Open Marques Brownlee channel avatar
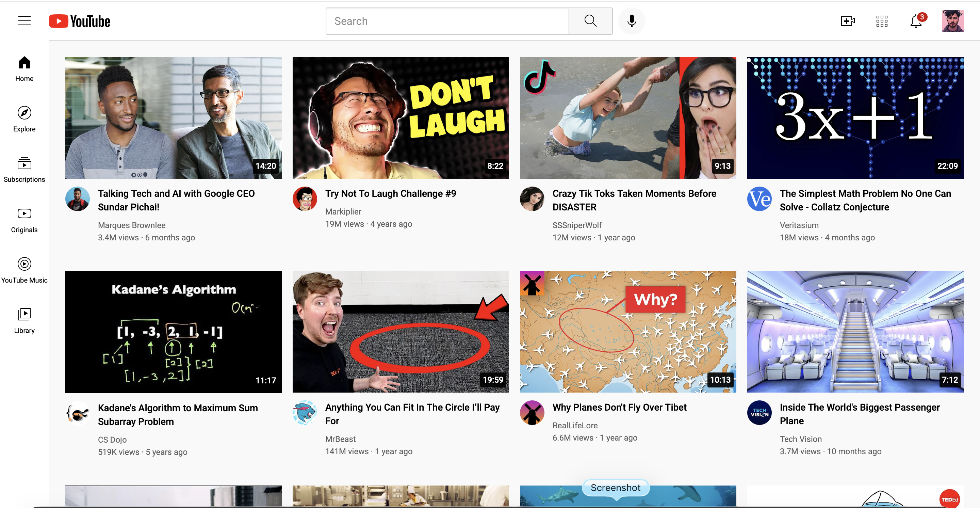The image size is (980, 508). 78,199
